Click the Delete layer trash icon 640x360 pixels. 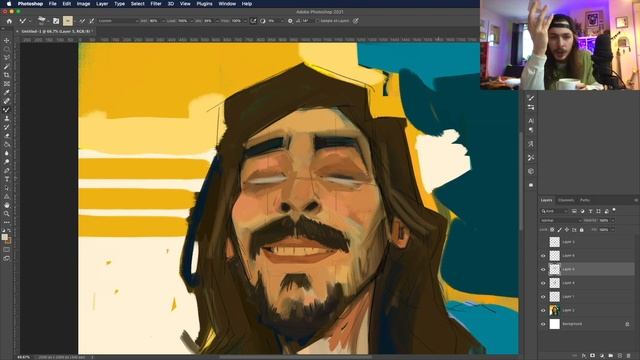(x=629, y=356)
